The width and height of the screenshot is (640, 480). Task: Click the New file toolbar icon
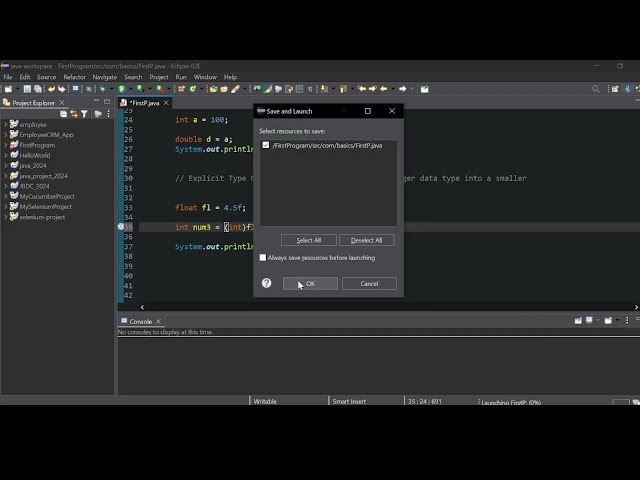coord(8,89)
